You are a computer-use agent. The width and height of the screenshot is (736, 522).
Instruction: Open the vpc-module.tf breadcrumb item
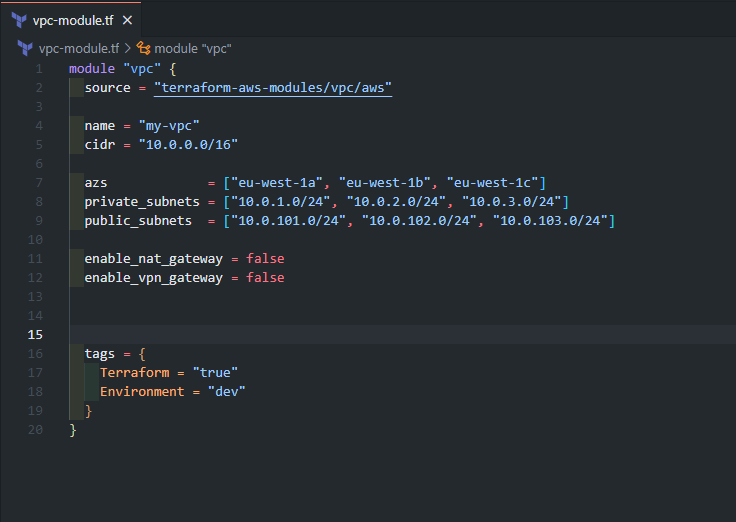[79, 48]
